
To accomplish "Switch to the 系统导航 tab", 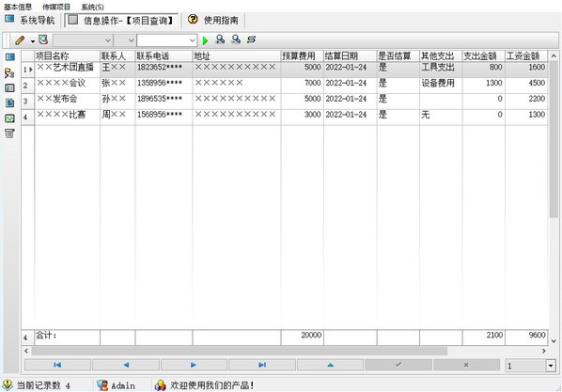I will coord(30,20).
